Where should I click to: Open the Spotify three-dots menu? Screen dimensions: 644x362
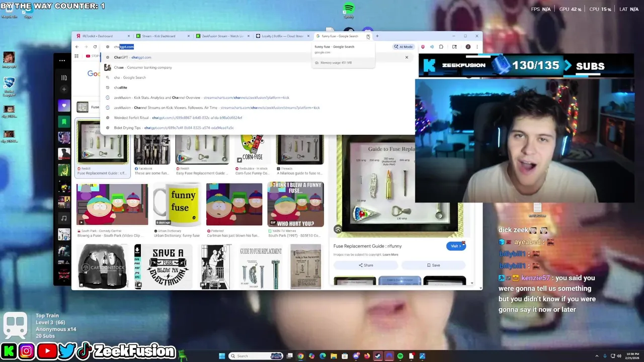click(x=62, y=61)
